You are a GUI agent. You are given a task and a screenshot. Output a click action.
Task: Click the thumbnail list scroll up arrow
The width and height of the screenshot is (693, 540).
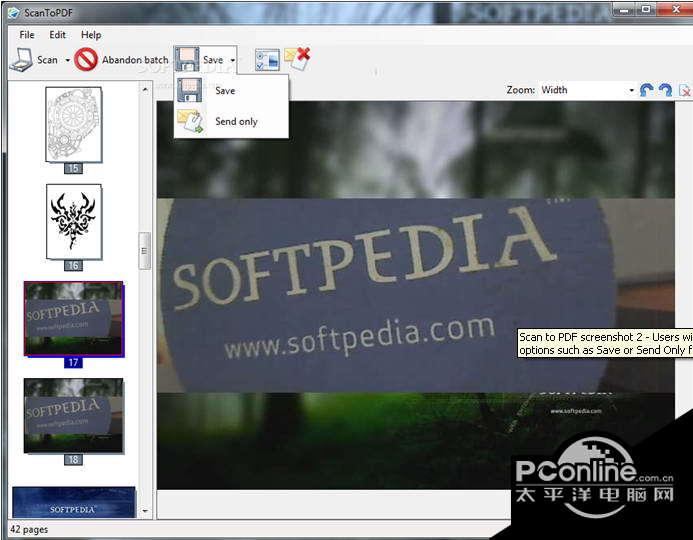[x=145, y=90]
